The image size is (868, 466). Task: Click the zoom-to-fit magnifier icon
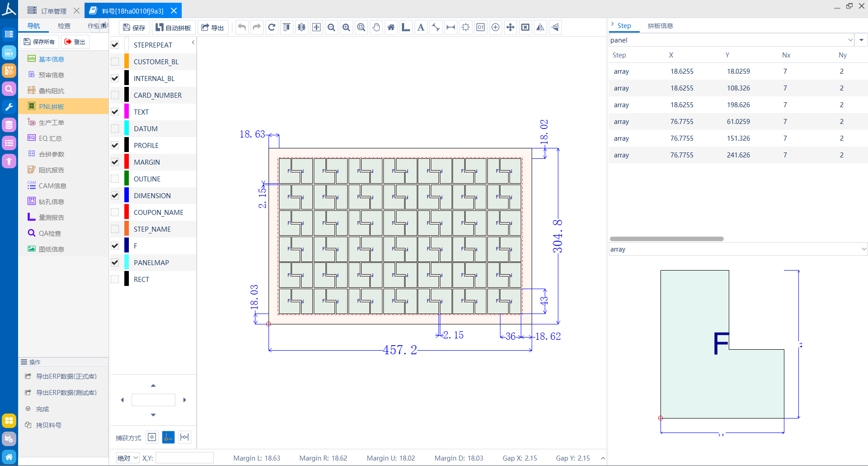click(361, 28)
